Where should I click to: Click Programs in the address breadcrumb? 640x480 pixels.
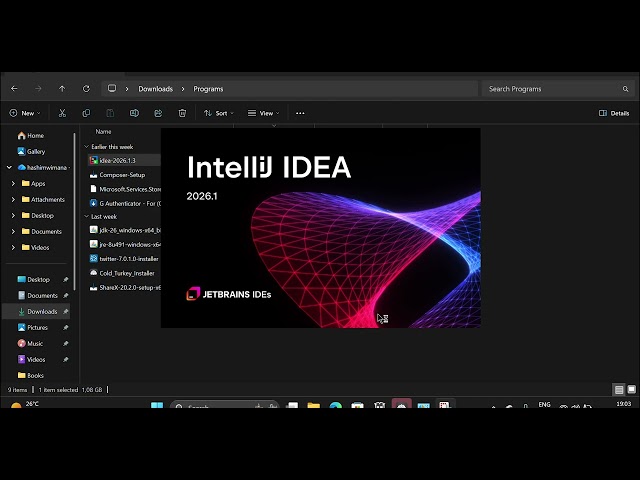pos(208,89)
